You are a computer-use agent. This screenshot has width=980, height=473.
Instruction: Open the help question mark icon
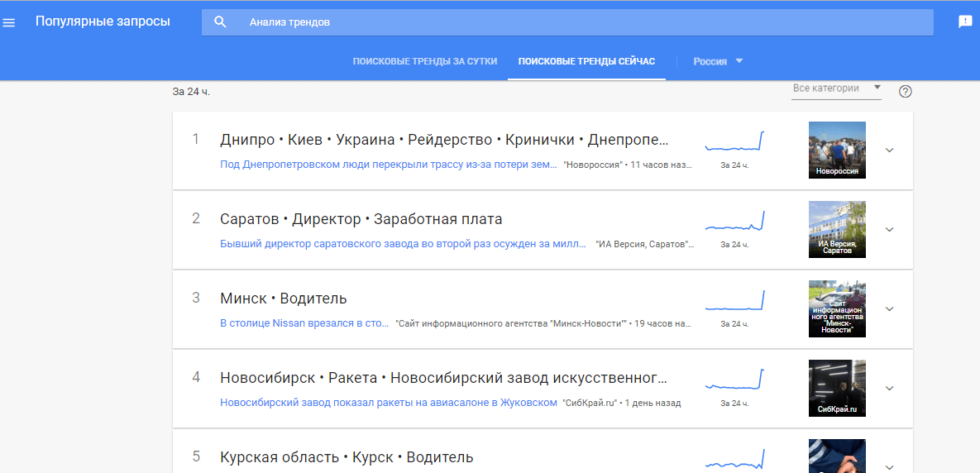[x=905, y=91]
